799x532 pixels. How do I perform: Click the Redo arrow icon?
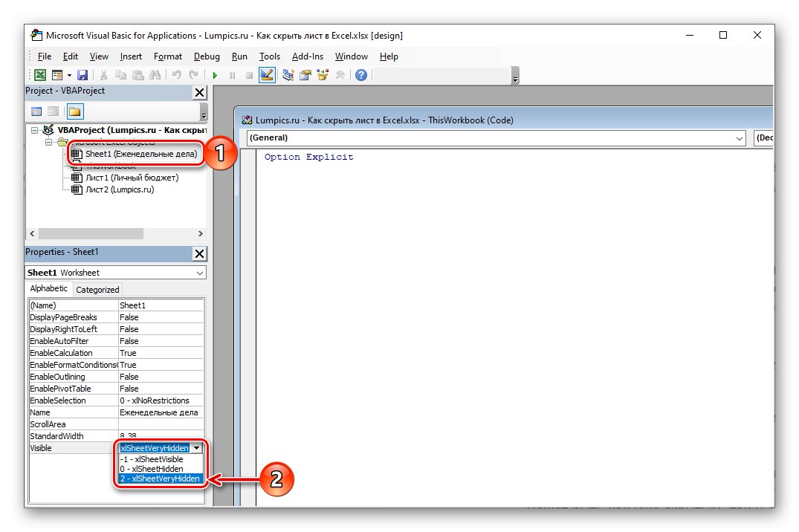(x=194, y=76)
